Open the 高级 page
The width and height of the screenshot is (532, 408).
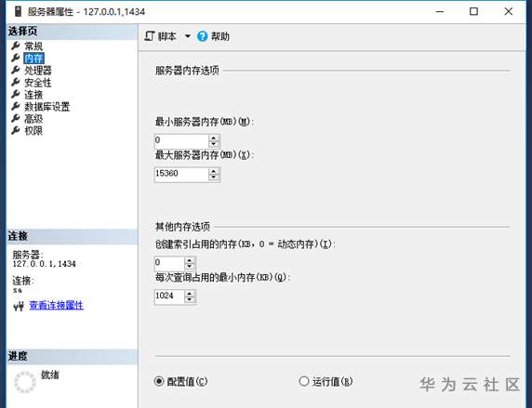coord(33,119)
